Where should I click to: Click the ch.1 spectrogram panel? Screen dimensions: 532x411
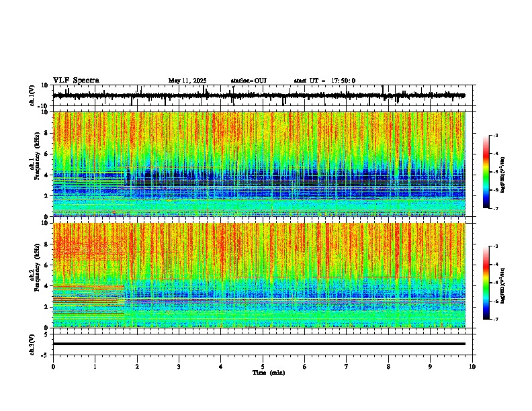tap(259, 164)
